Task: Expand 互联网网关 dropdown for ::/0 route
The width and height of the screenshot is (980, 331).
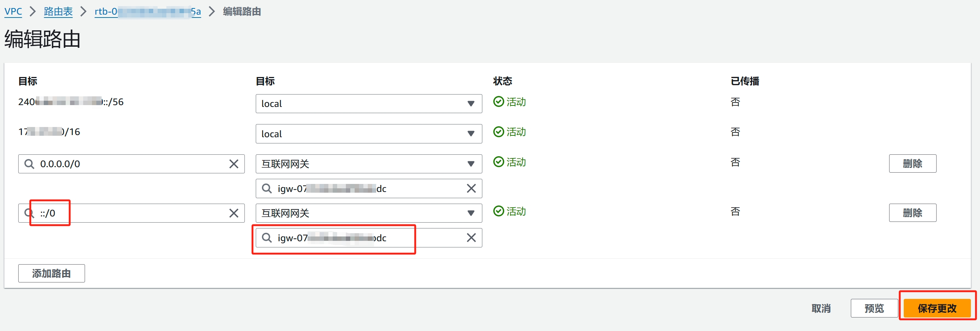Action: coord(368,213)
